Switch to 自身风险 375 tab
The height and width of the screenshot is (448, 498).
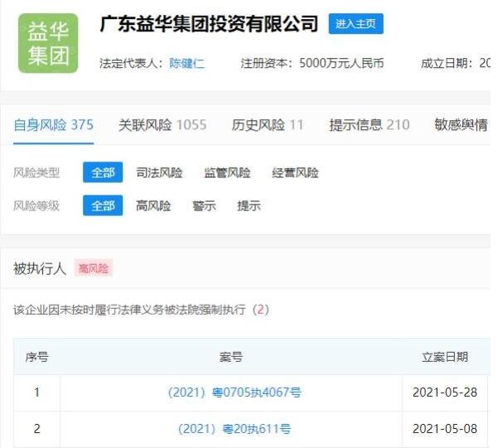(53, 125)
